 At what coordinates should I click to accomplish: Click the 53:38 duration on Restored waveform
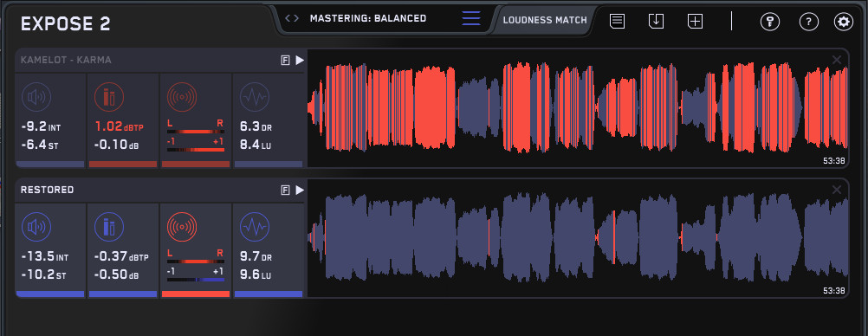click(x=833, y=291)
